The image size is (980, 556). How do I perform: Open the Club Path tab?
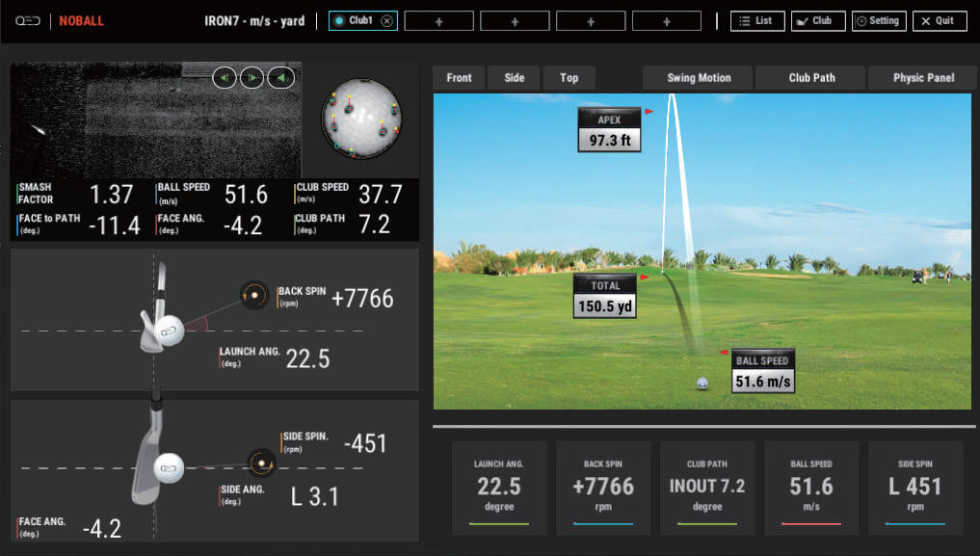click(811, 78)
